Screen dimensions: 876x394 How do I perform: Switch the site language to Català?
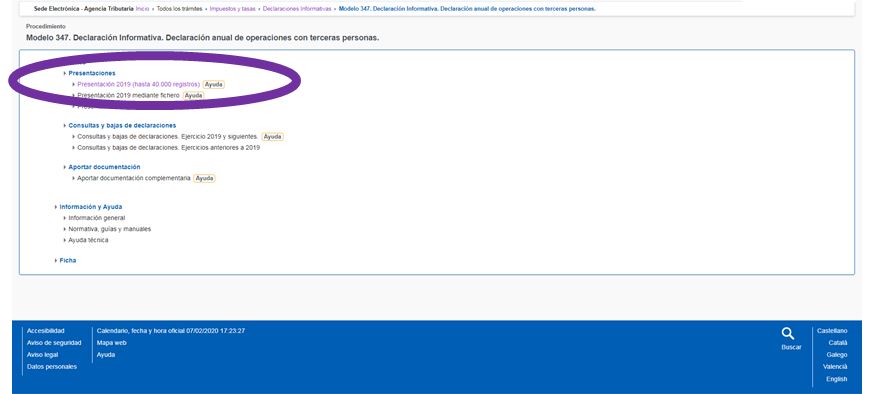(x=838, y=343)
